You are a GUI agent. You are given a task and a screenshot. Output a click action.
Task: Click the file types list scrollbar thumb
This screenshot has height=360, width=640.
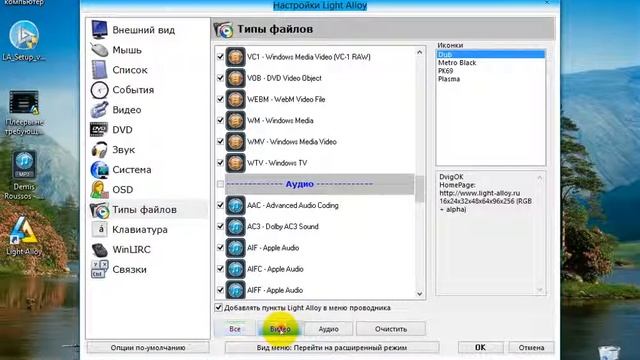[x=420, y=189]
